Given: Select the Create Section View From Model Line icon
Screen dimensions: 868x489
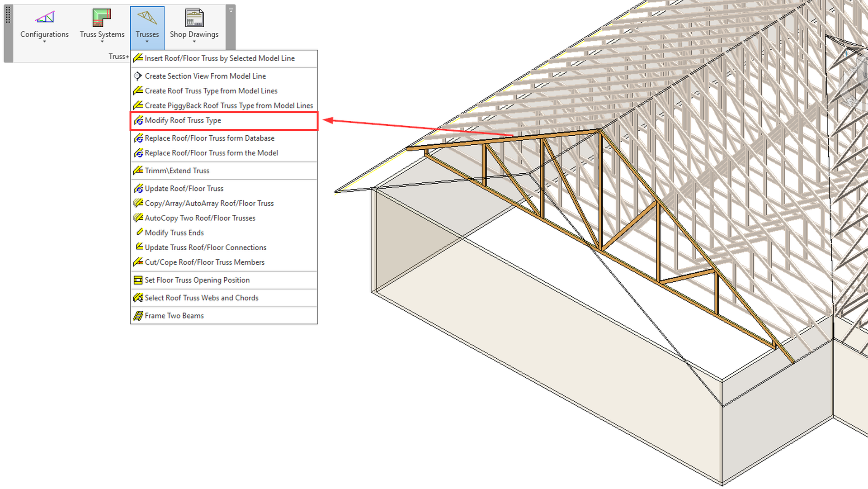Looking at the screenshot, I should click(138, 76).
